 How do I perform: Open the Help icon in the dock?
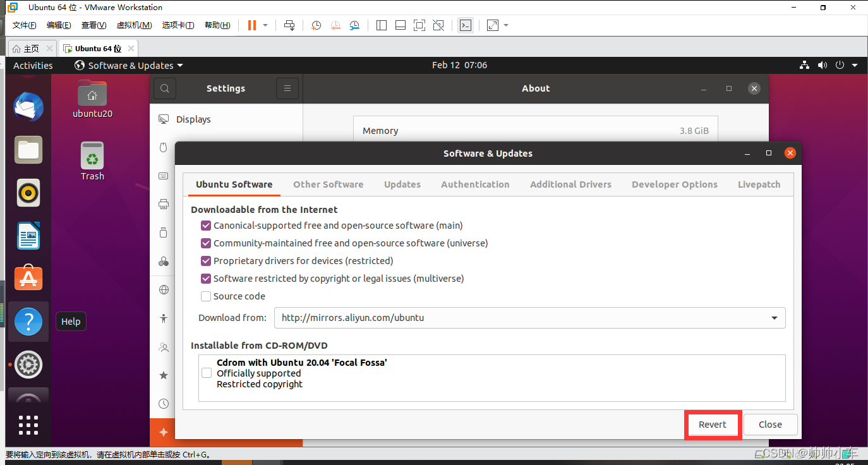pos(28,322)
